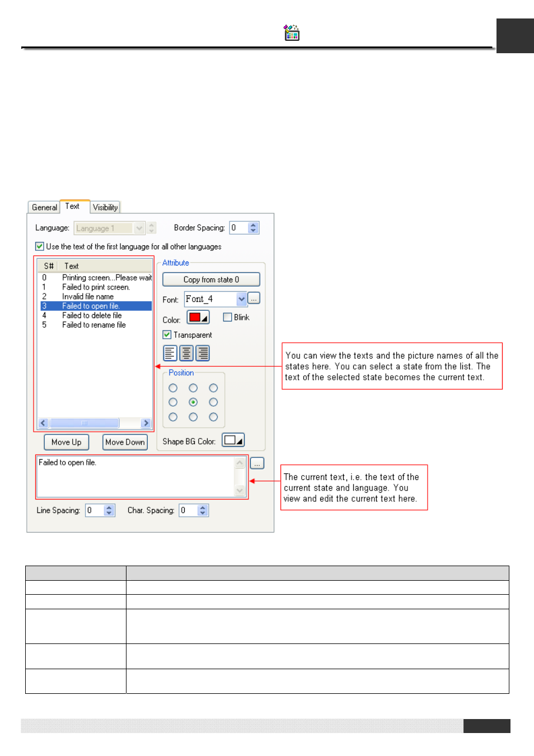This screenshot has width=534, height=756.
Task: Decrease the Char. Spacing value
Action: (203, 514)
